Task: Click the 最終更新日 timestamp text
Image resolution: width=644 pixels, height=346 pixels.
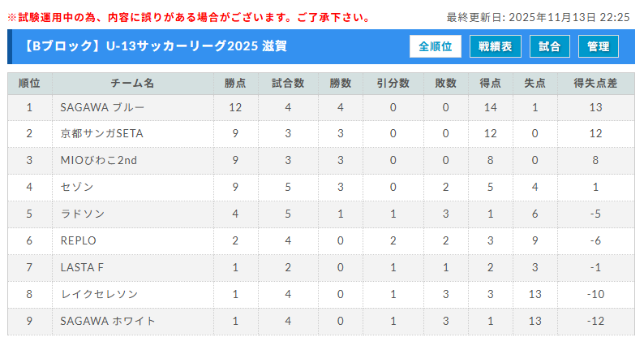Action: pos(538,17)
